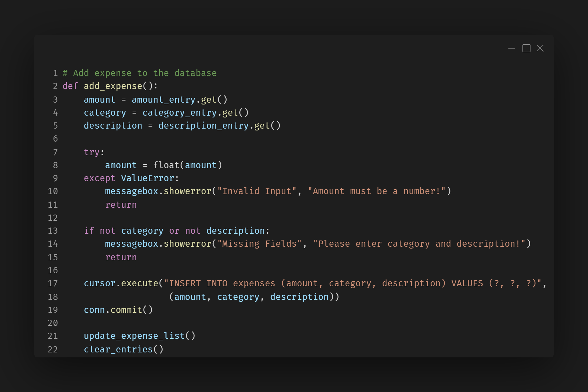
Task: Click the "Missing Fields" string
Action: tap(259, 244)
